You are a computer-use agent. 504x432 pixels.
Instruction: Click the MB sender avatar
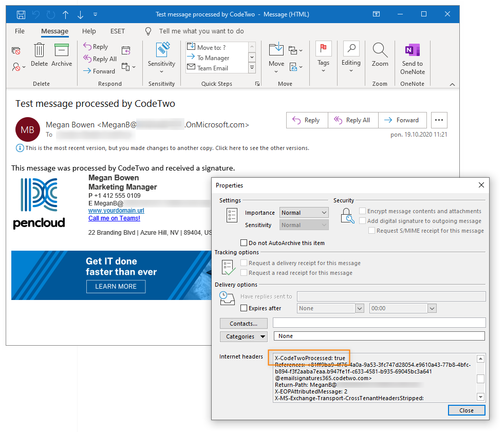[x=28, y=129]
